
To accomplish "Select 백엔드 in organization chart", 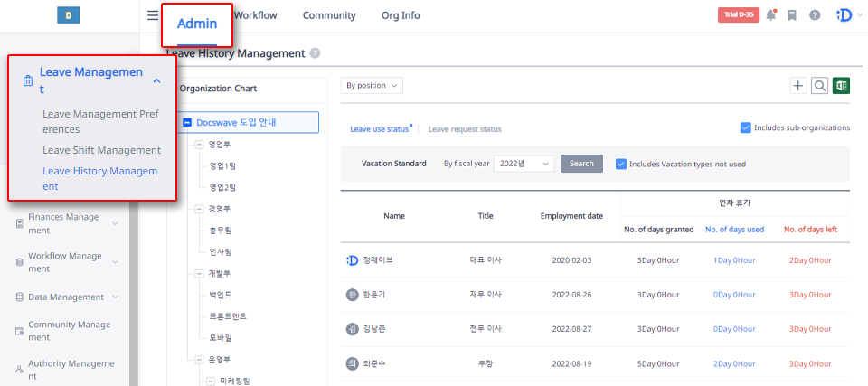I will pos(221,296).
